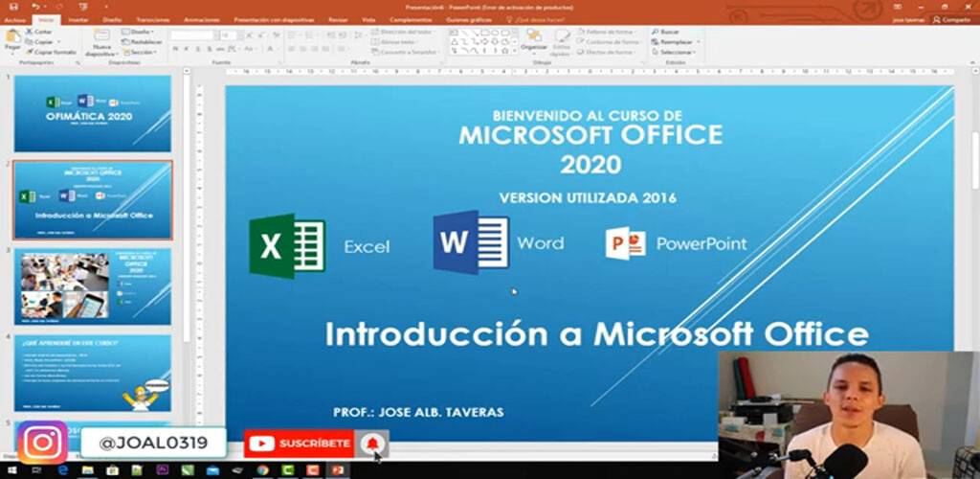Redo the last action
This screenshot has width=980, height=479.
(60, 7)
